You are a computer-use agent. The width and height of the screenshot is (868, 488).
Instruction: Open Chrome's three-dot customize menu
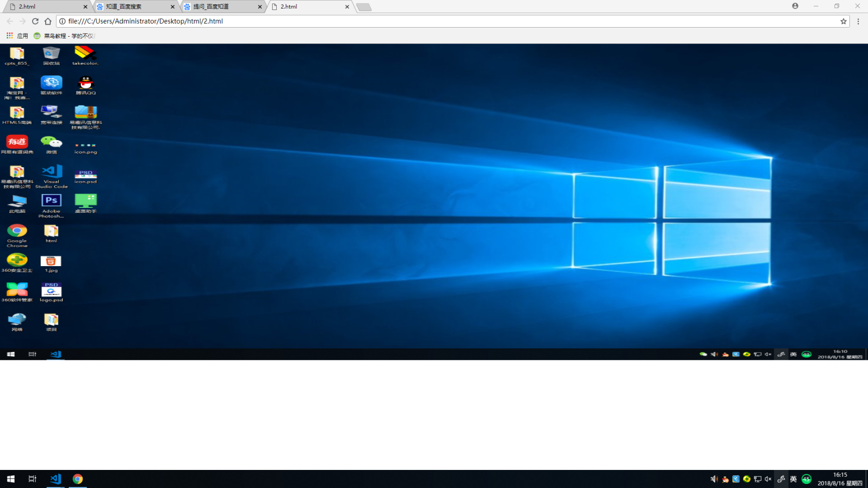[x=858, y=21]
